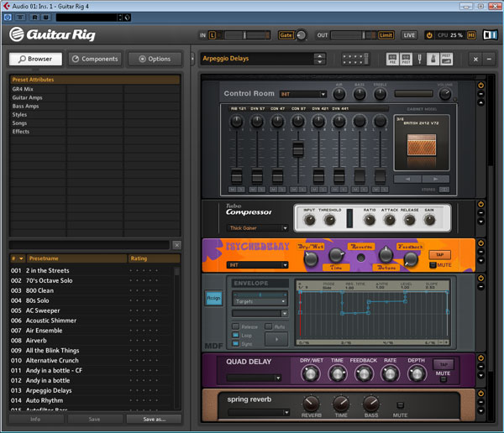504x433 pixels.
Task: Click the Envelope play trigger button
Action: 276,339
